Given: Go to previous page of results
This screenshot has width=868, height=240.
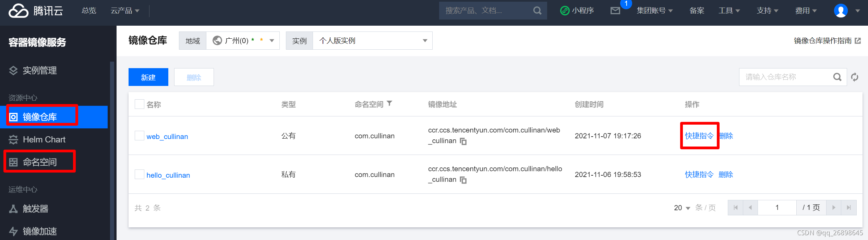Looking at the screenshot, I should pos(750,207).
